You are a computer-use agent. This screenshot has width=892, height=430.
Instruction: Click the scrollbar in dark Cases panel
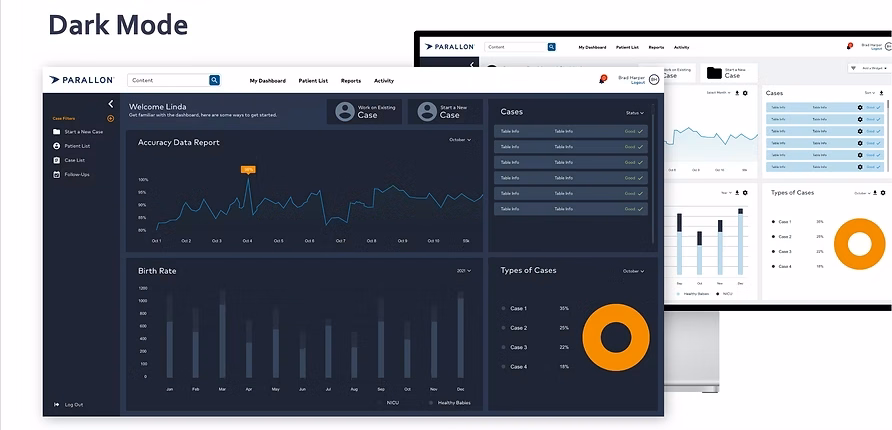pos(653,173)
